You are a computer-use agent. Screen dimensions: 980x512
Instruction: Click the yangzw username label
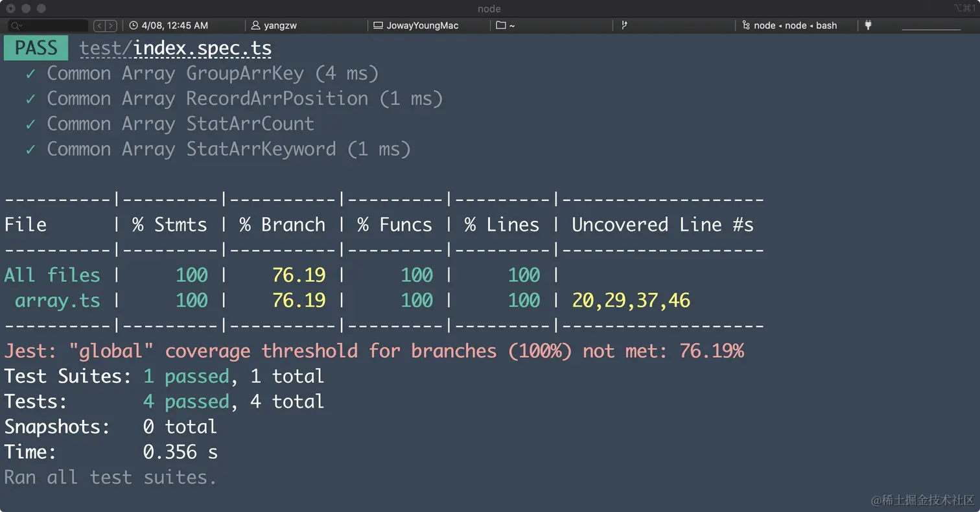pos(280,26)
